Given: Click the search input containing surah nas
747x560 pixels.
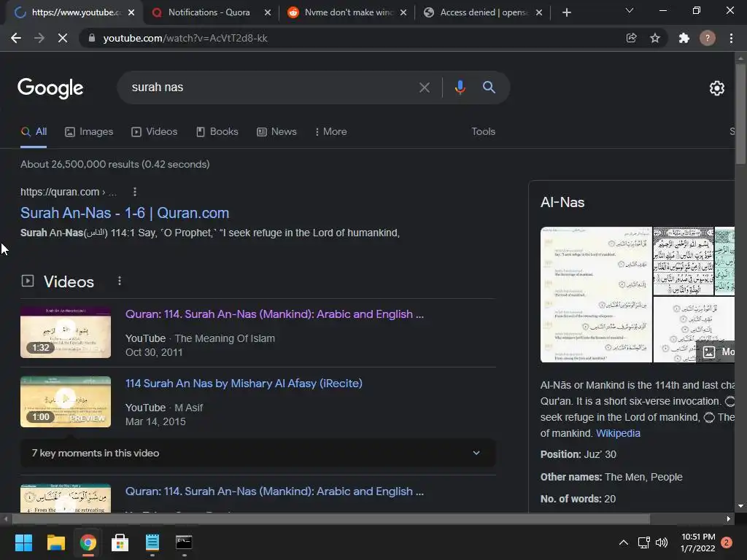Looking at the screenshot, I should pyautogui.click(x=267, y=87).
